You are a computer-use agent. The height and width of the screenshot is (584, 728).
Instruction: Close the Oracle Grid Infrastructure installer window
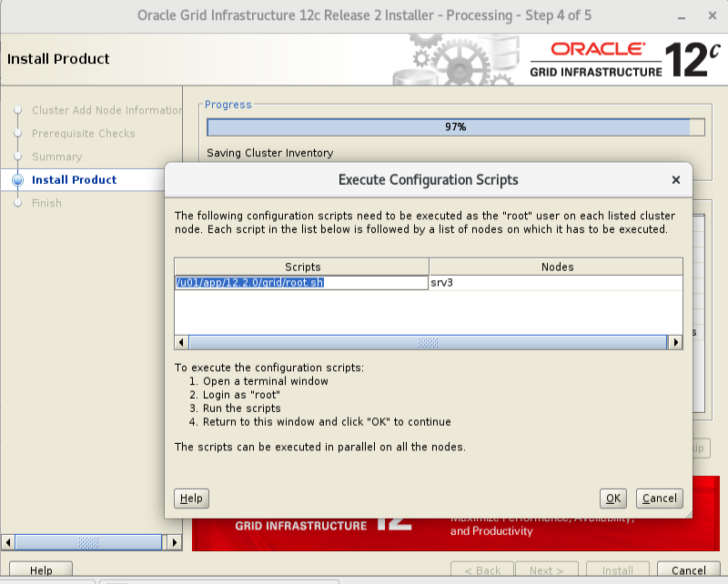[713, 15]
